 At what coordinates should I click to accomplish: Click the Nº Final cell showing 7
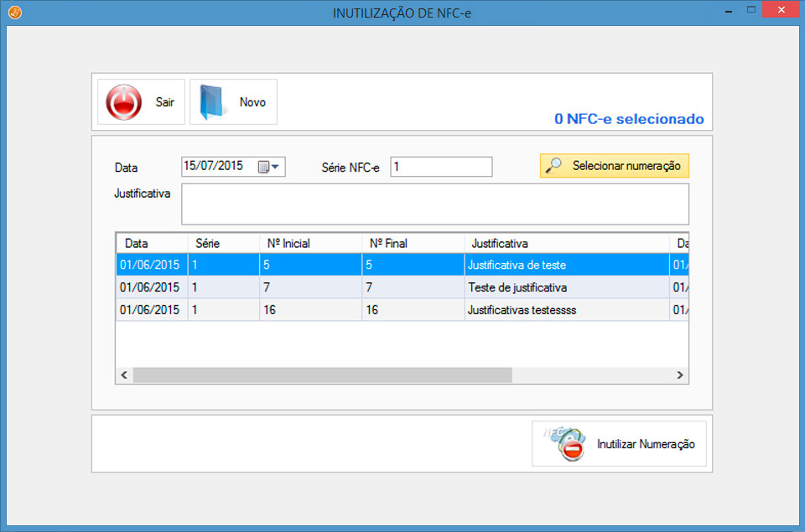pyautogui.click(x=413, y=287)
